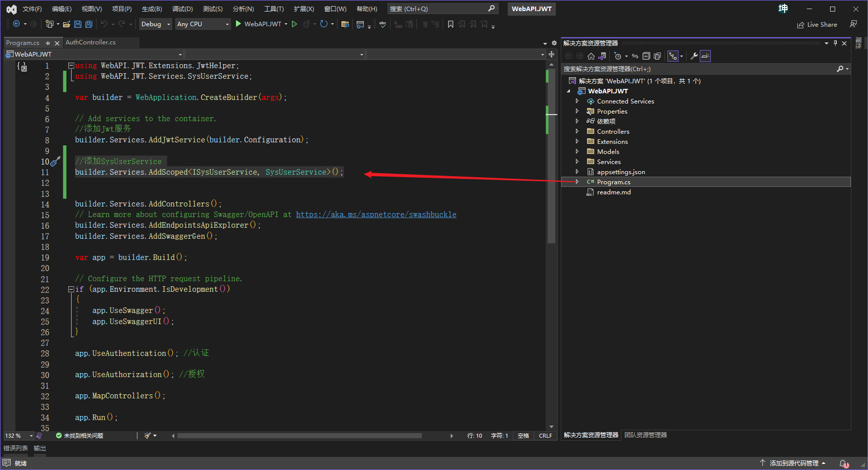Viewport: 868px width, 470px height.
Task: Click the Home icon in Solution Explorer
Action: pos(591,56)
